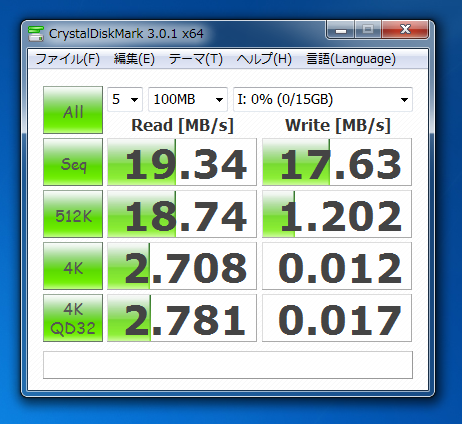Open the test size dropdown showing 100MB

coord(188,99)
